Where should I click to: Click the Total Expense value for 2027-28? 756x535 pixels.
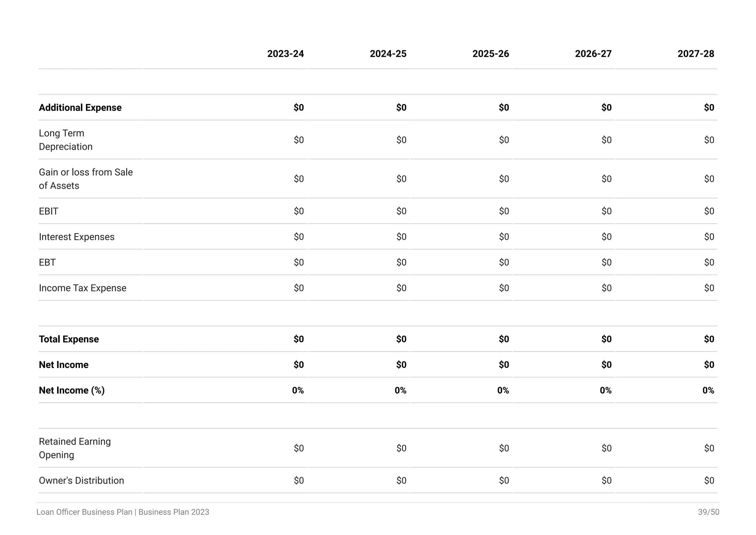coord(709,339)
